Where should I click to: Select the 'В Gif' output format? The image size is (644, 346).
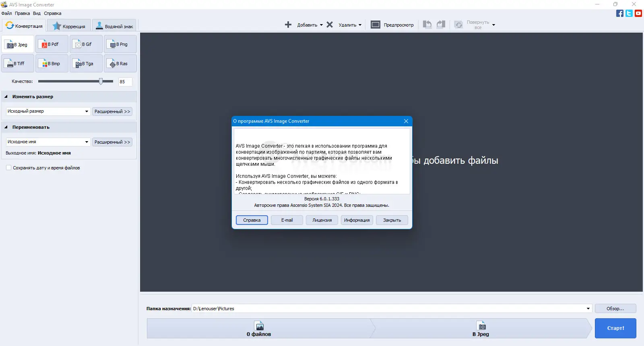(x=86, y=44)
